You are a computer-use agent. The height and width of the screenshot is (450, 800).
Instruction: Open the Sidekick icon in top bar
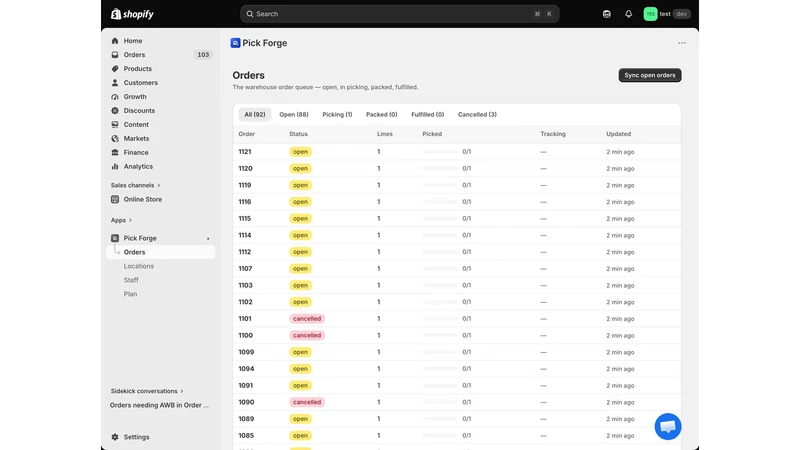pyautogui.click(x=607, y=14)
